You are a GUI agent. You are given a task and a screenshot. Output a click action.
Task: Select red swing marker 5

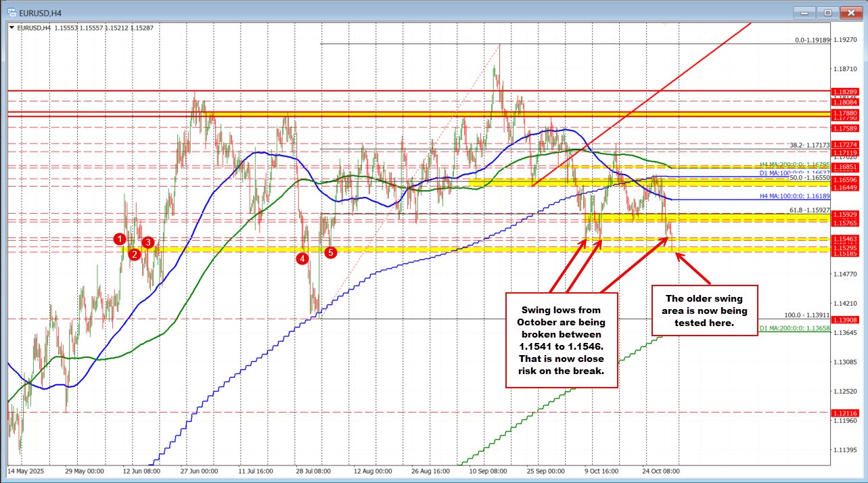coord(330,252)
